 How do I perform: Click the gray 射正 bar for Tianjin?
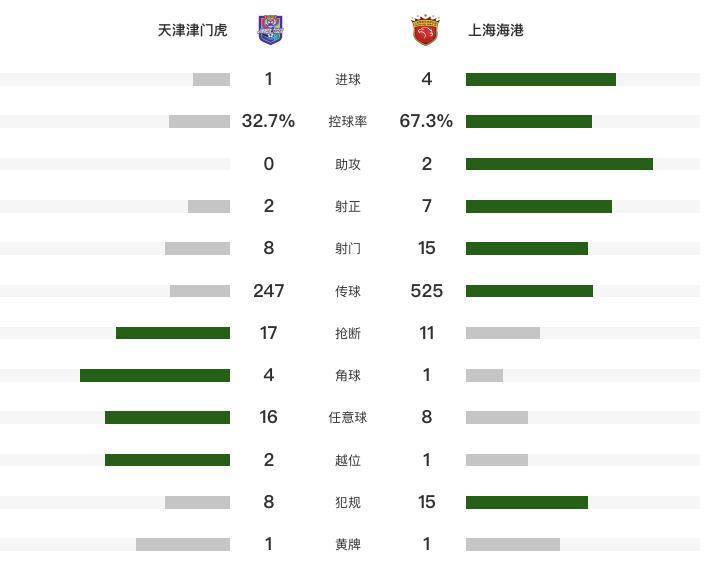point(209,206)
